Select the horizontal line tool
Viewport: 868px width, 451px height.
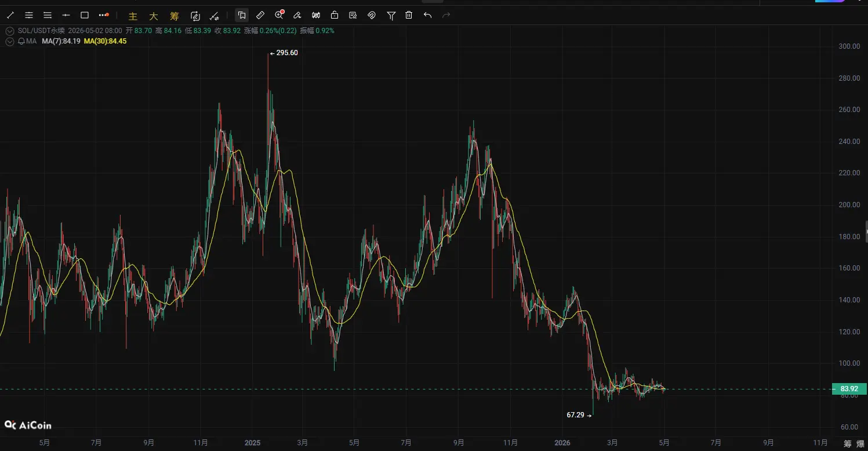(66, 15)
